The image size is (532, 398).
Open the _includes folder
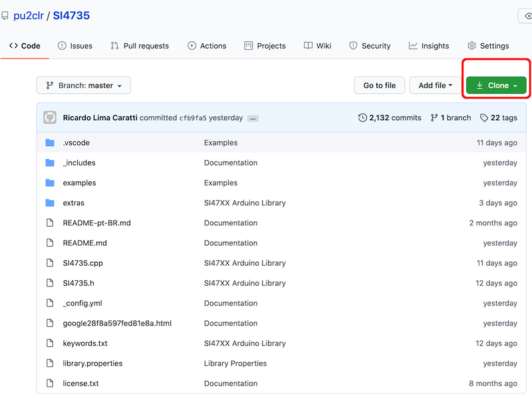(79, 163)
